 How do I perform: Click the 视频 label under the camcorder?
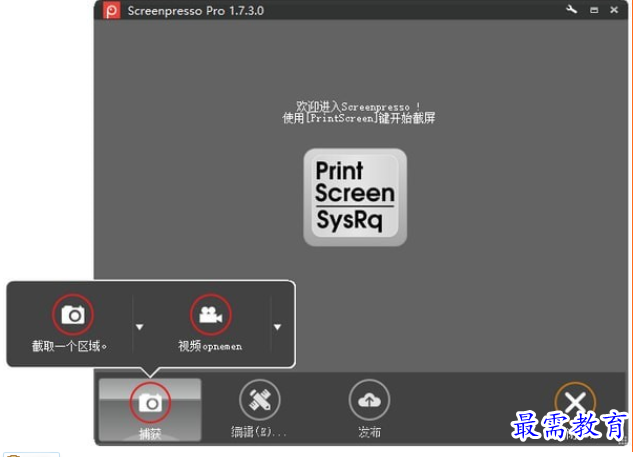coord(210,346)
